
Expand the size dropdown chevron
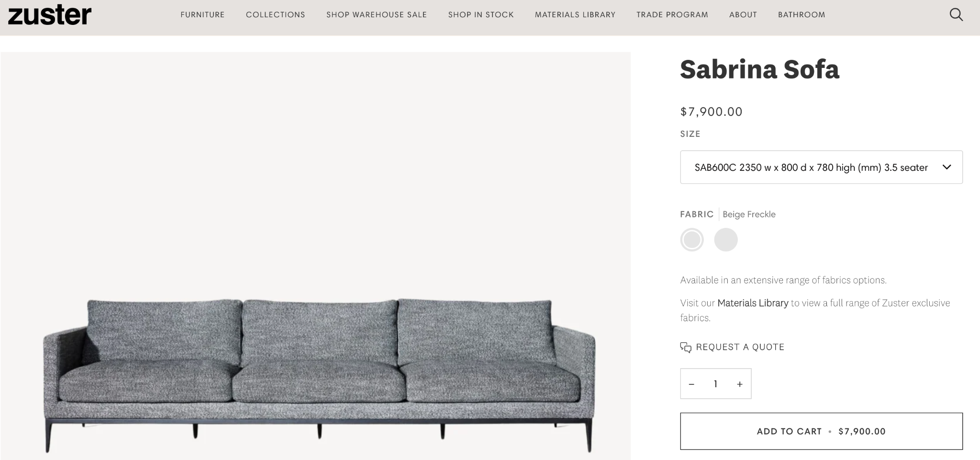tap(947, 167)
